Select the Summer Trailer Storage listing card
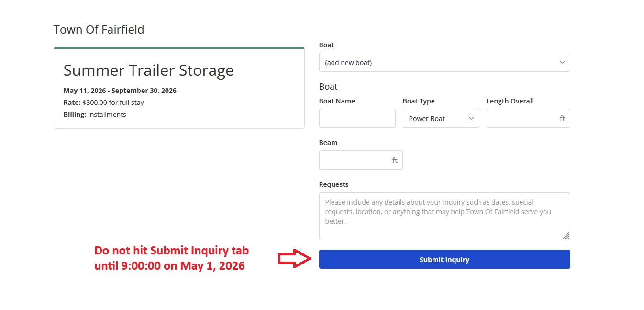 [179, 88]
